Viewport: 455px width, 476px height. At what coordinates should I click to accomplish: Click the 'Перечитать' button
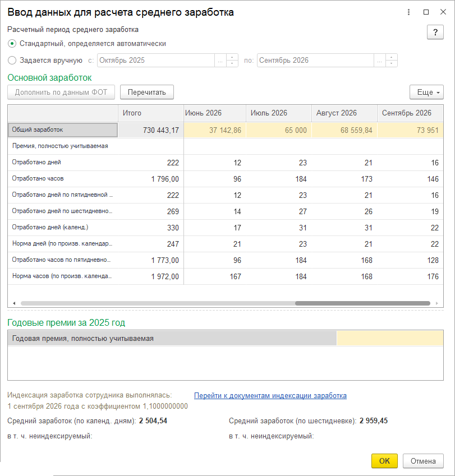pyautogui.click(x=147, y=92)
